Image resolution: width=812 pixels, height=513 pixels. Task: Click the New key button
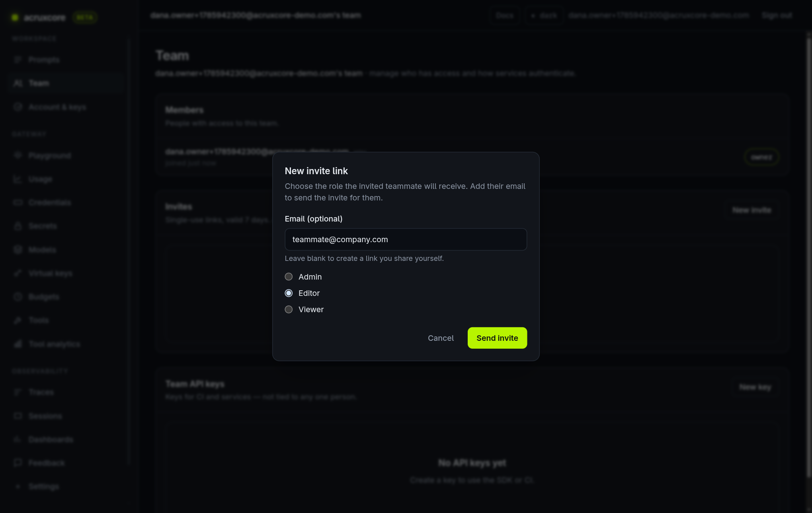[755, 387]
